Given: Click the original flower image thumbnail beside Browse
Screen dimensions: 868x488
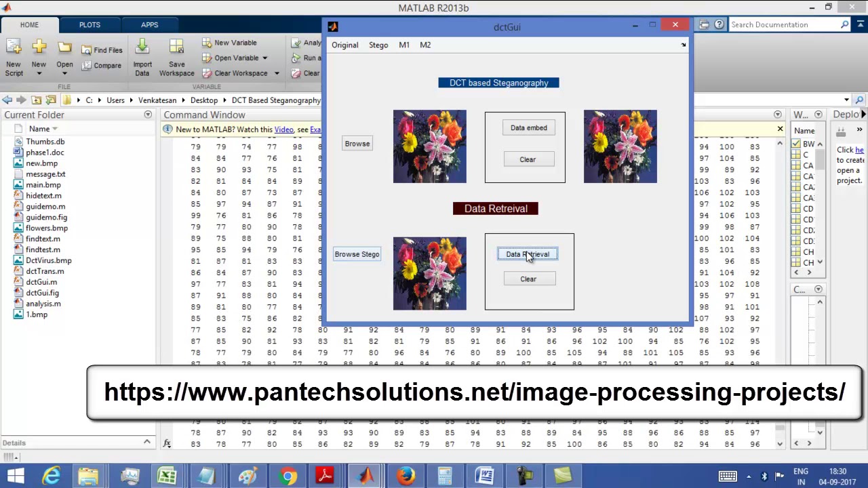Looking at the screenshot, I should 430,146.
